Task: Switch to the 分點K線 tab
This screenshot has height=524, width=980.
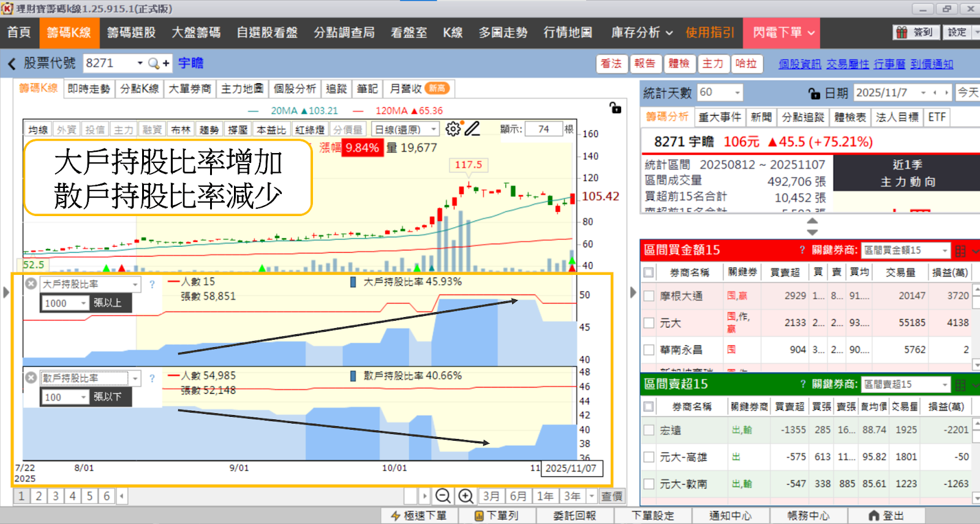Action: [139, 89]
